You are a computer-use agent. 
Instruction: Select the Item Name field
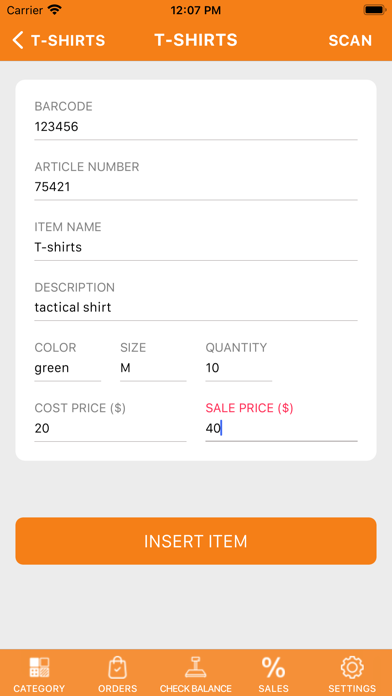click(196, 247)
